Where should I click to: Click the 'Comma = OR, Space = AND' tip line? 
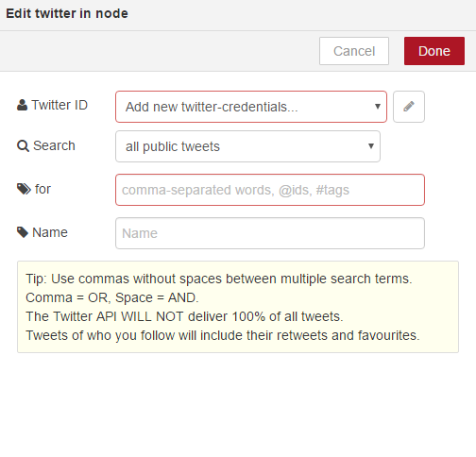coord(112,297)
